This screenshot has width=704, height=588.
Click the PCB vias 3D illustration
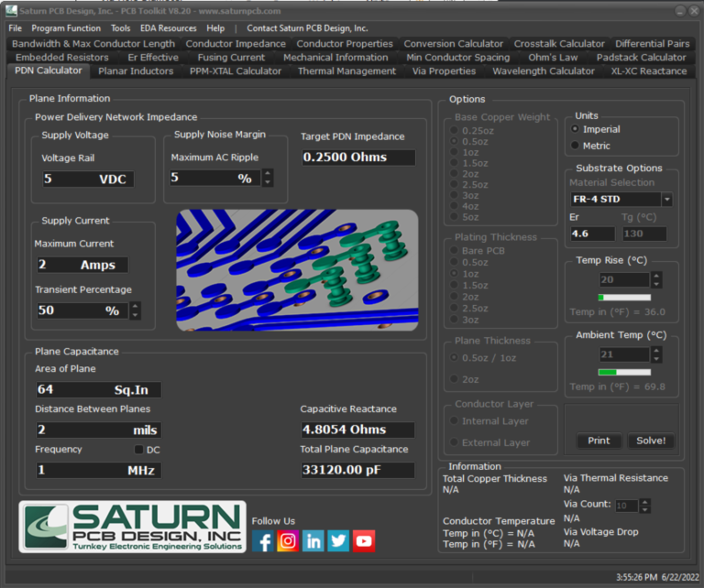(x=297, y=269)
